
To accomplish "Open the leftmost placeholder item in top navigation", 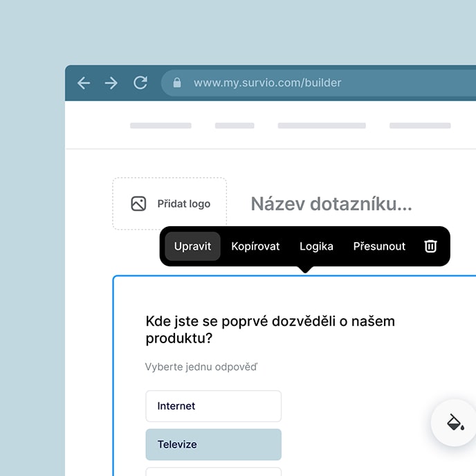I will 161,126.
